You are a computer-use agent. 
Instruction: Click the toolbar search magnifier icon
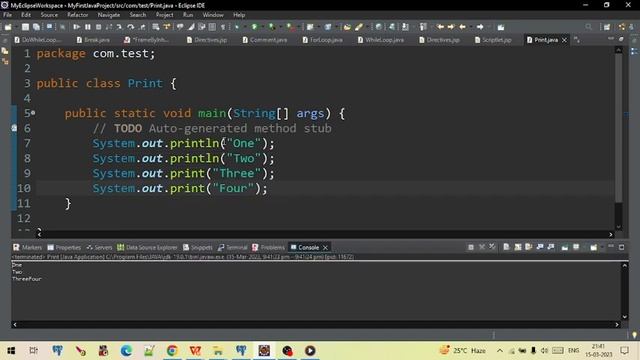click(x=588, y=27)
